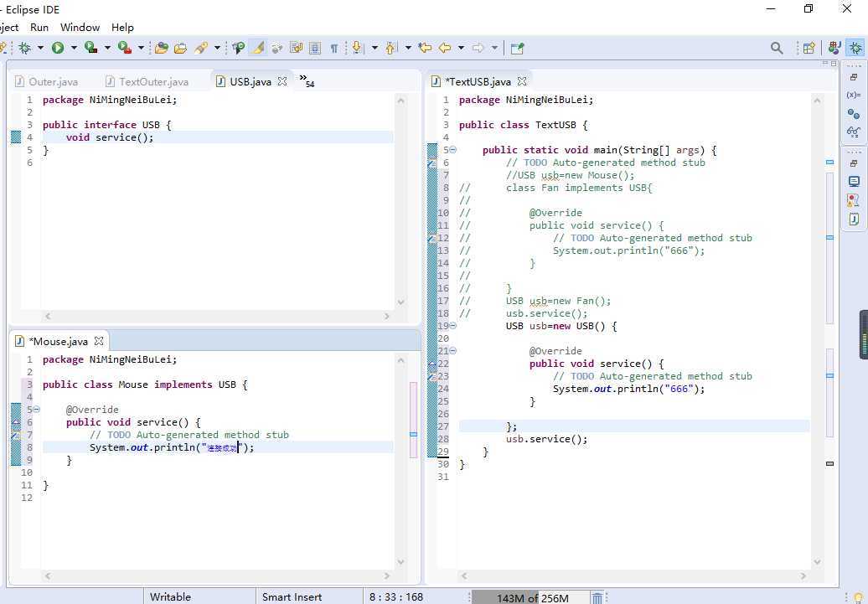868x604 pixels.
Task: Open the Help menu
Action: coord(122,27)
